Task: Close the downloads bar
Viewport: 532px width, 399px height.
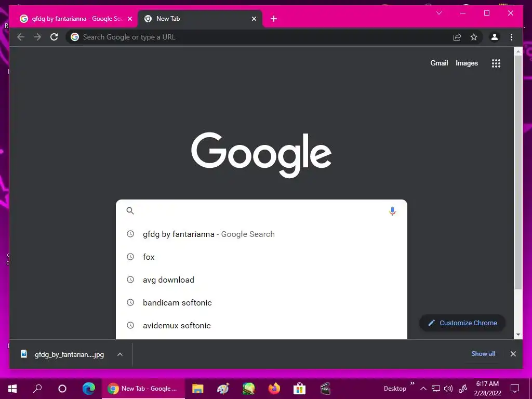Action: [513, 354]
